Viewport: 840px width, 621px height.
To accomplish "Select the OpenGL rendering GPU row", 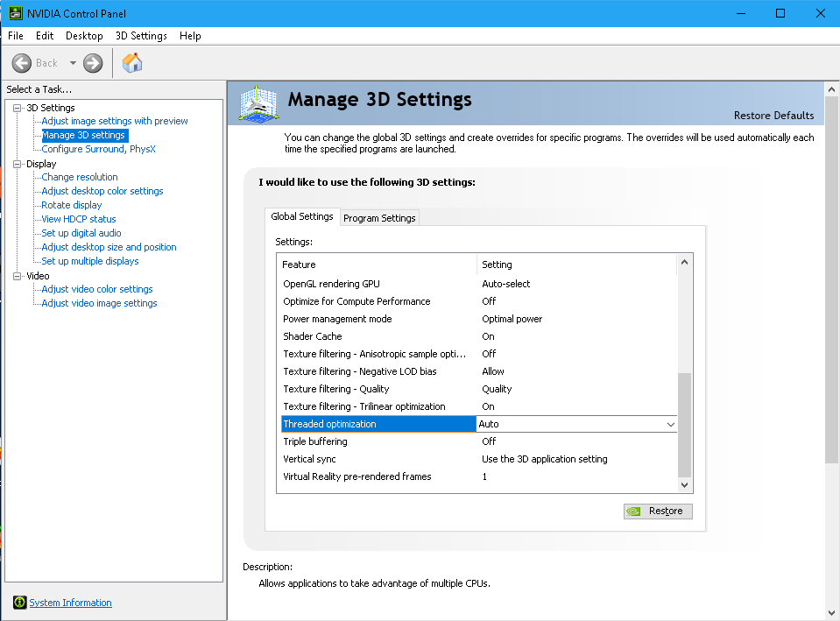I will pyautogui.click(x=479, y=284).
